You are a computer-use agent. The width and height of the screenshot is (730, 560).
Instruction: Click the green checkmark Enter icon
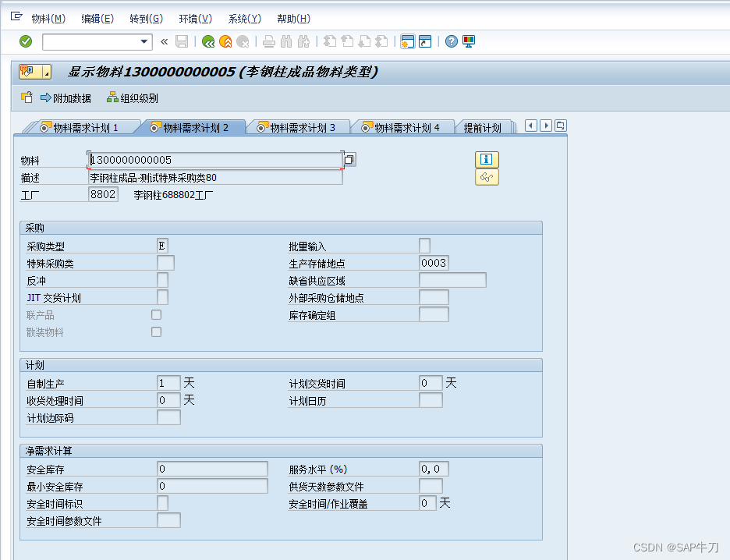[26, 41]
